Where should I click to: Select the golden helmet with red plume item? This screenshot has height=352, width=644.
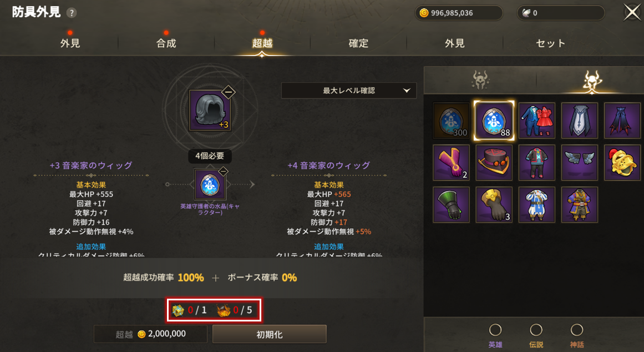pos(622,163)
